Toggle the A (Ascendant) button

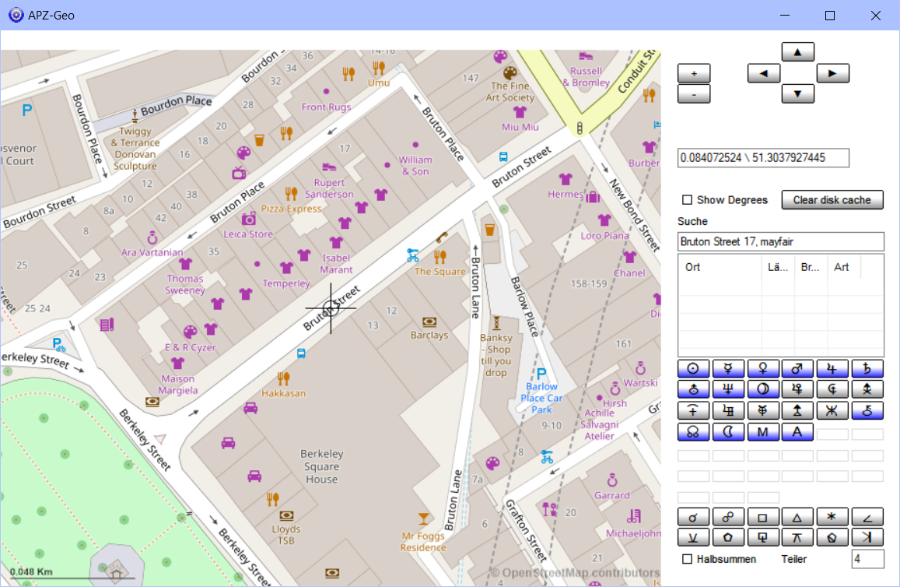tap(797, 432)
